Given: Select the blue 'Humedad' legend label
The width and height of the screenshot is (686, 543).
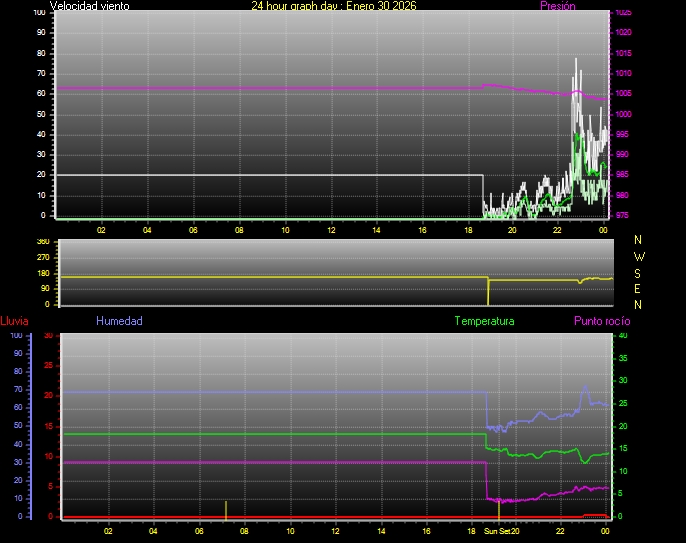Looking at the screenshot, I should (119, 321).
